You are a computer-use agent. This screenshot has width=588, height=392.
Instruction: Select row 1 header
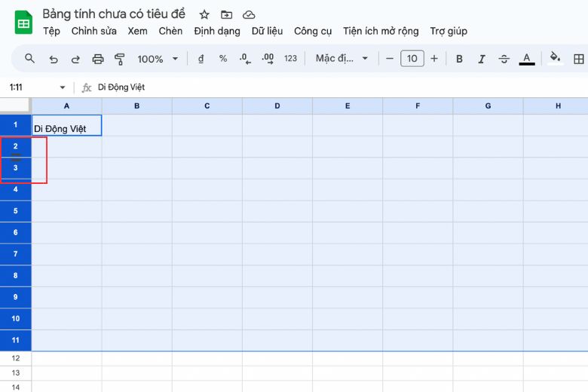15,125
